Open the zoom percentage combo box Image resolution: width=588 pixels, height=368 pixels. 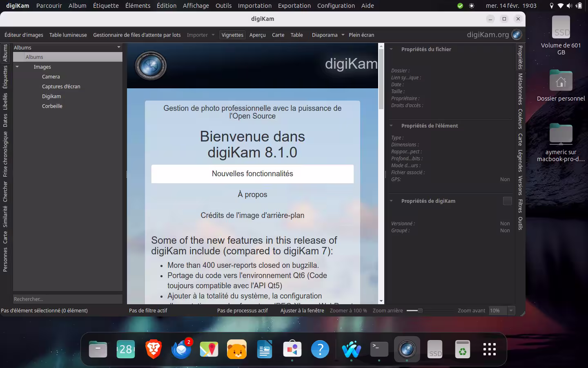(x=502, y=310)
